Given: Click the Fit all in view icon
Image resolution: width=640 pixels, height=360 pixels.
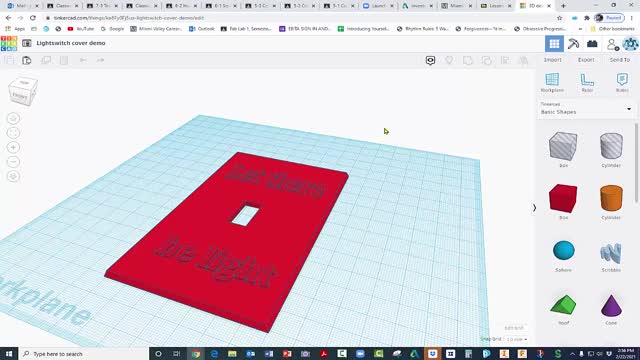Looking at the screenshot, I should click(13, 133).
